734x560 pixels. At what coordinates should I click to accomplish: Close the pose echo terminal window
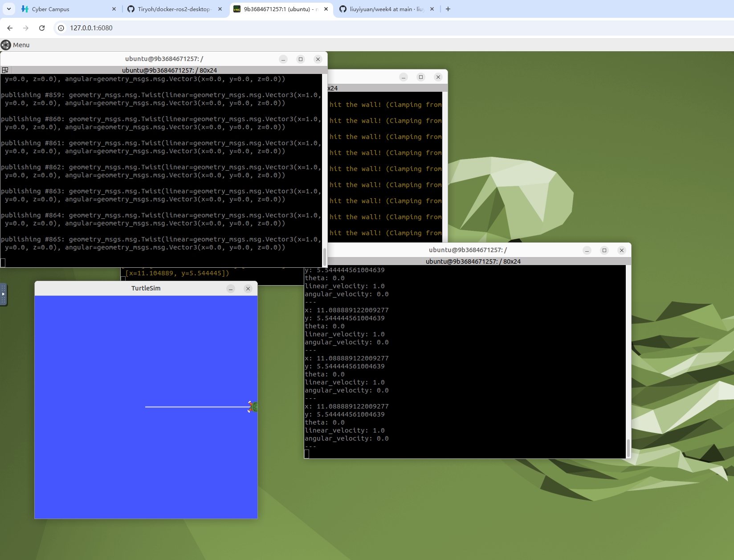(x=622, y=250)
